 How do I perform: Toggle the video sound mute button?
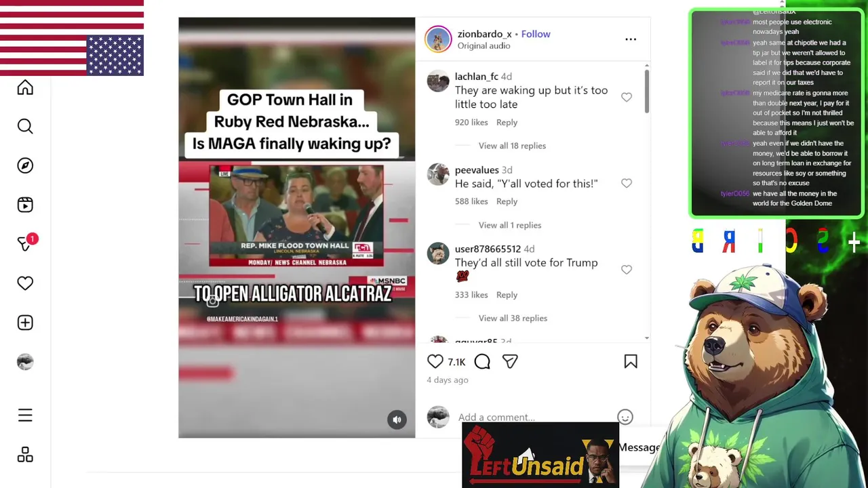pos(397,420)
